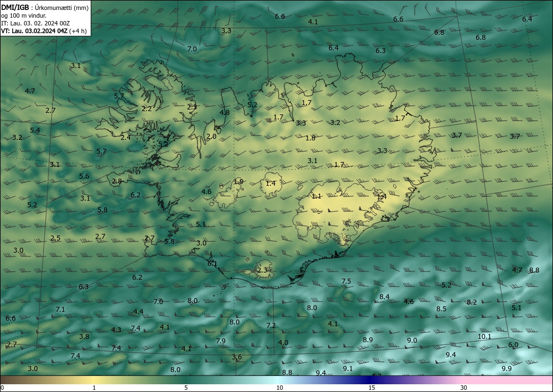This screenshot has height=392, width=553.
Task: Click the map value '3.8'
Action: [84, 336]
